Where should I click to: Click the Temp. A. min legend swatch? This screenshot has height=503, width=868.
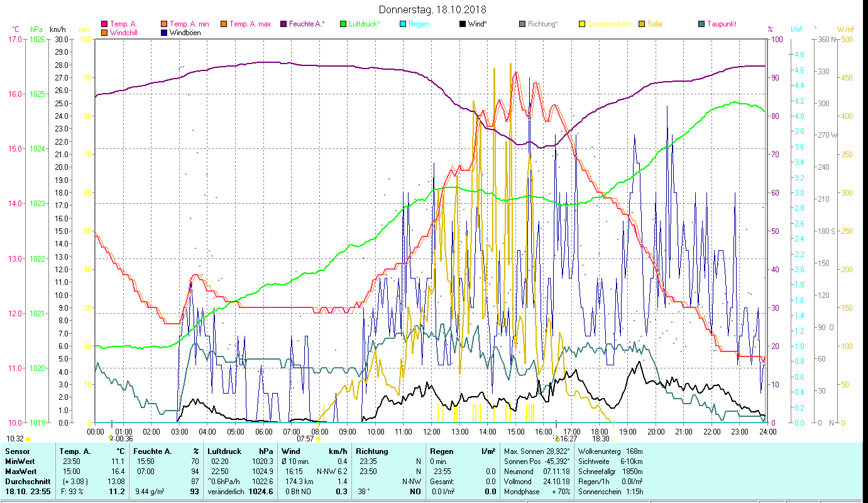[165, 24]
